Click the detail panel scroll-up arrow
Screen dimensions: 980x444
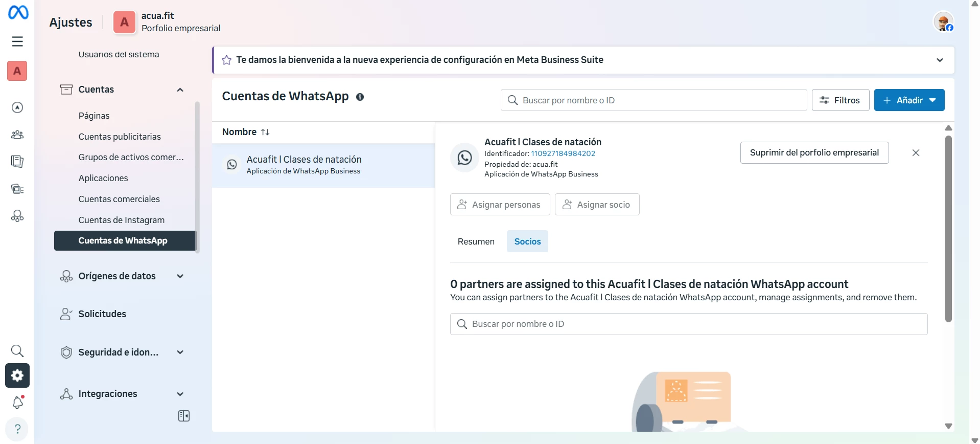(948, 128)
